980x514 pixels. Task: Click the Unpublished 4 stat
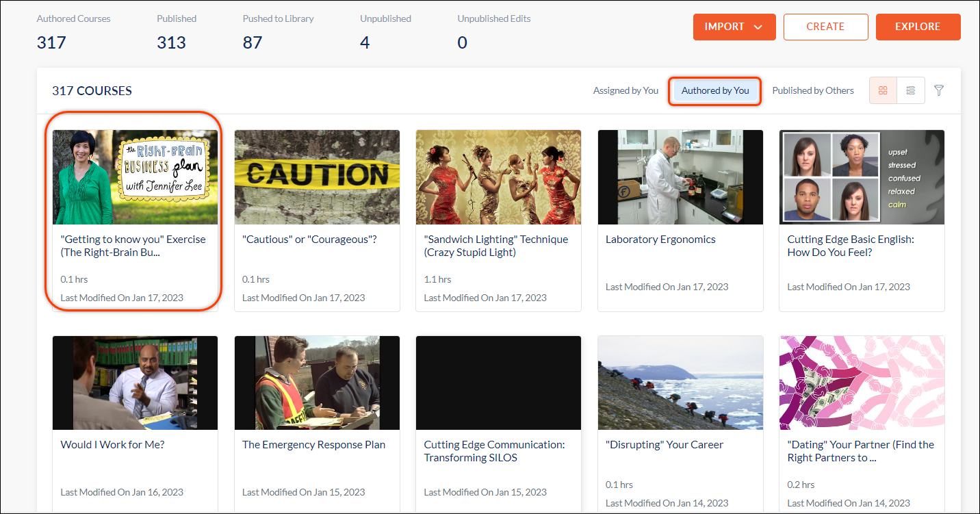pyautogui.click(x=385, y=31)
